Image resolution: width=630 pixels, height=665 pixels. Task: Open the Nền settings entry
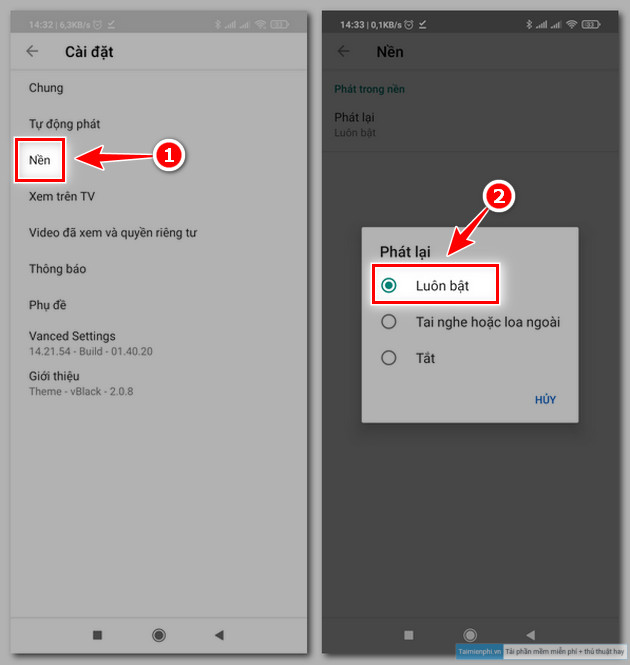tap(159, 160)
